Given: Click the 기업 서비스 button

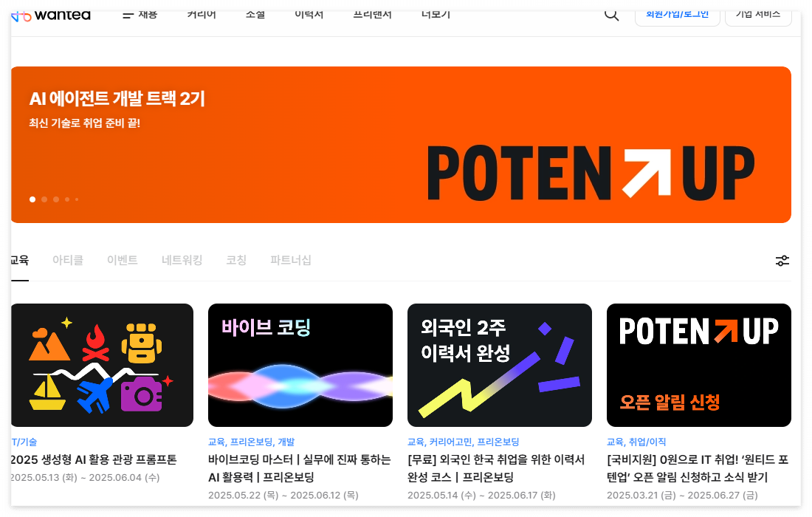Looking at the screenshot, I should pyautogui.click(x=758, y=18).
